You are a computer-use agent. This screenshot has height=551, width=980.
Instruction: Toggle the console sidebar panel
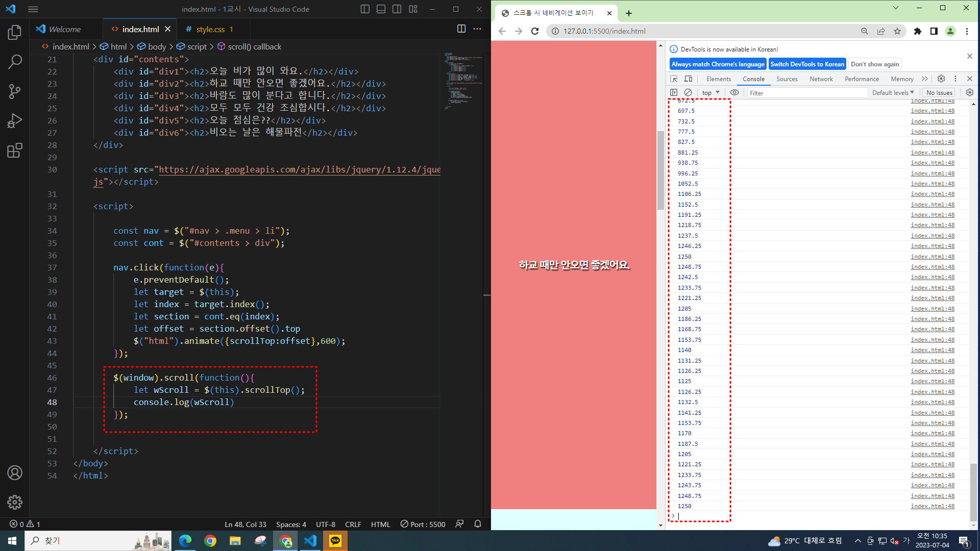[x=674, y=92]
